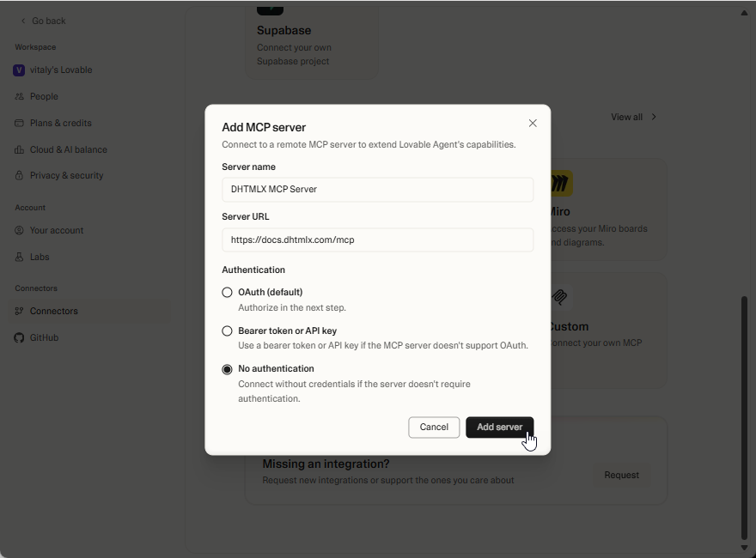The height and width of the screenshot is (558, 756).
Task: Click the Privacy & security lock icon
Action: coord(19,175)
